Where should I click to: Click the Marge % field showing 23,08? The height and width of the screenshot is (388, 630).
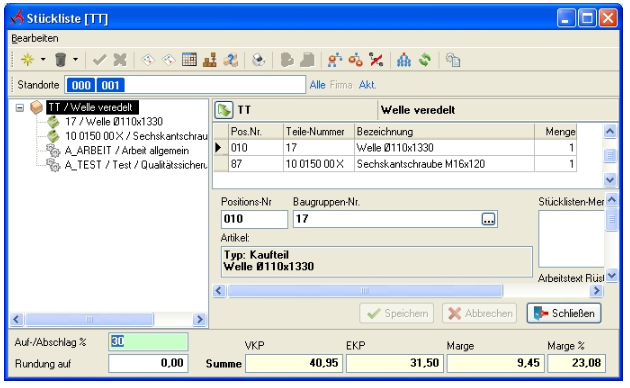coord(577,363)
